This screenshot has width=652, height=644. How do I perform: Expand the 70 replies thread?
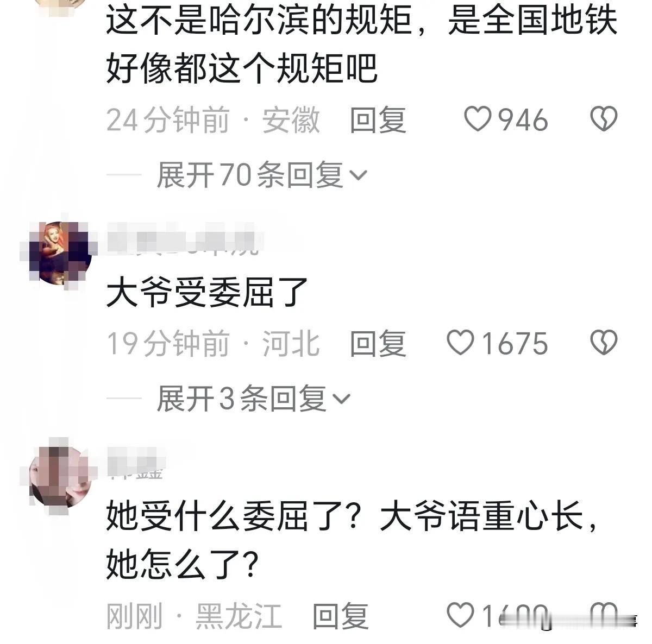tap(262, 175)
